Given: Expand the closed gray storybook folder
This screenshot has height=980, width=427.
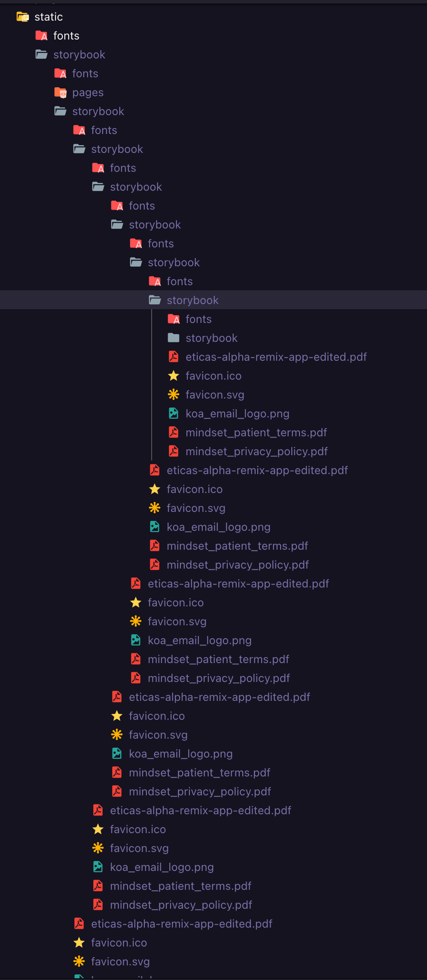Looking at the screenshot, I should (174, 338).
